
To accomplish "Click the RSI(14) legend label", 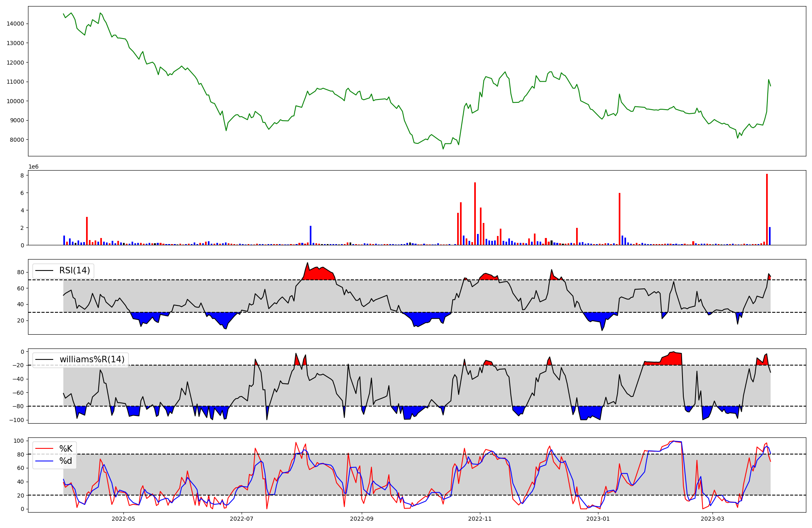I will [75, 270].
